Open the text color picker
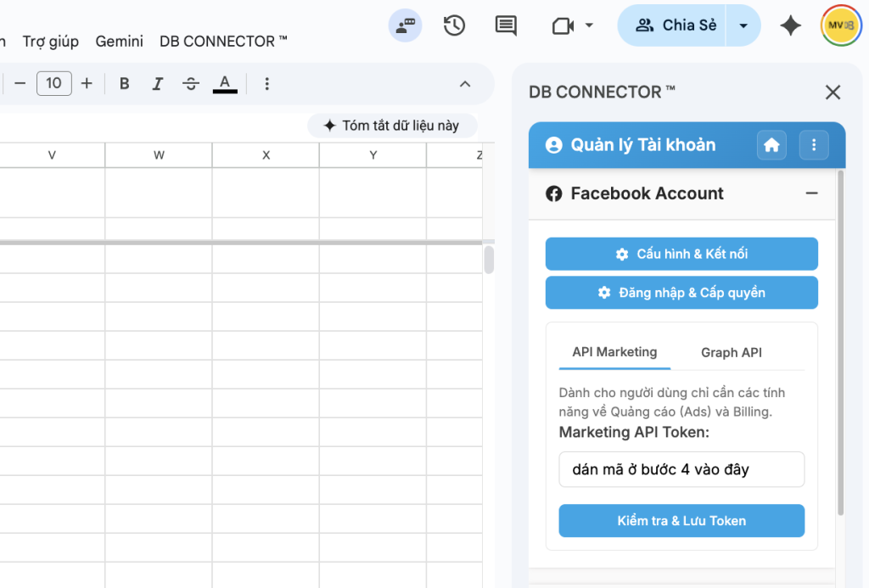The height and width of the screenshot is (588, 869). pyautogui.click(x=225, y=83)
